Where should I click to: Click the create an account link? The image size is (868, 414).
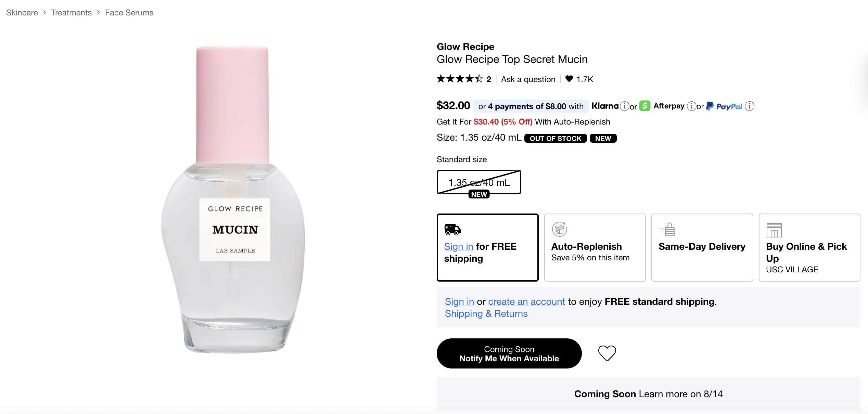click(526, 301)
